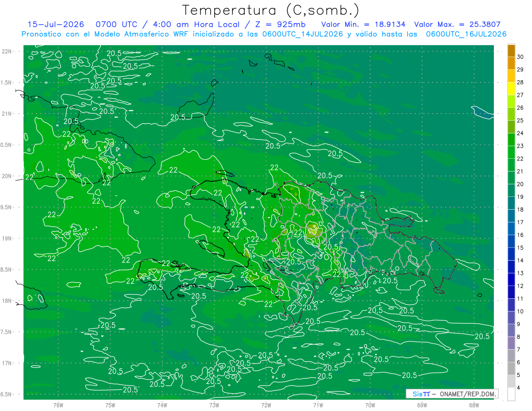532x411 pixels.
Task: Pick the white swatch at the legend bottom
Action: click(511, 394)
